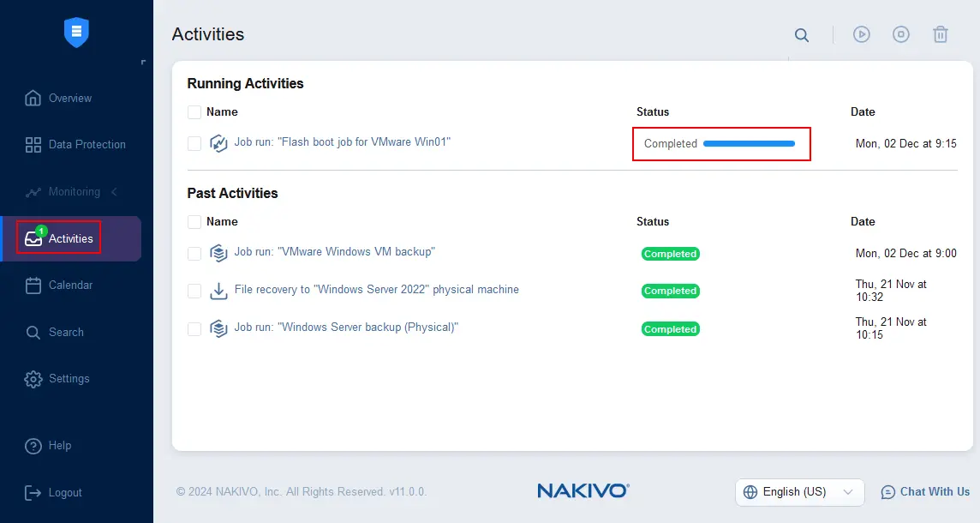Check the Windows Server backup (Physical) checkbox
Screen dimensions: 980x523
[194, 329]
